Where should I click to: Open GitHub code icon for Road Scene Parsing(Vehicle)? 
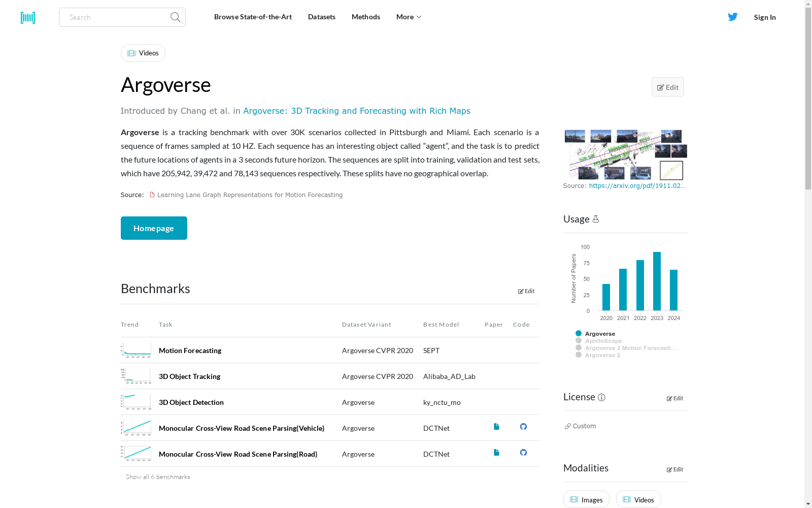point(523,427)
